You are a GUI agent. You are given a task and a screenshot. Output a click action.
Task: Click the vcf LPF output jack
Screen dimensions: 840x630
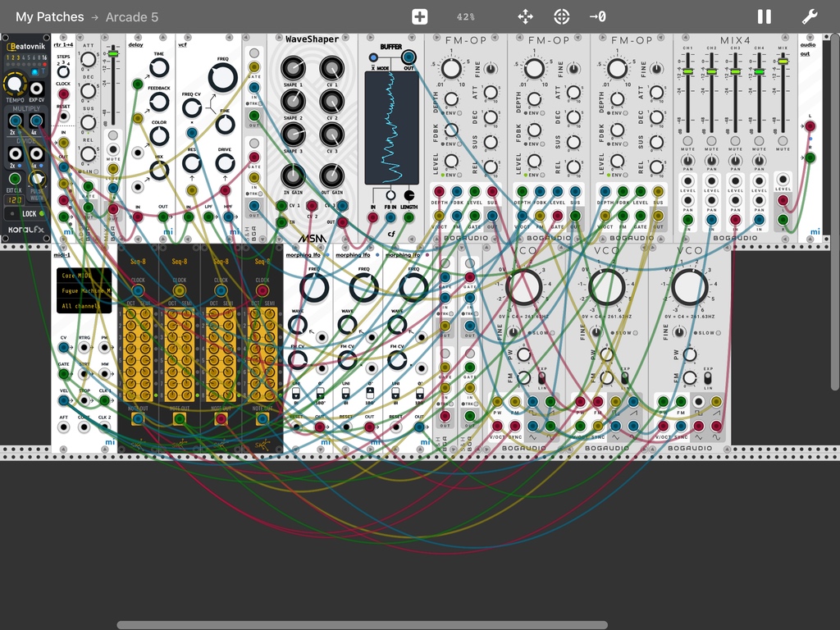(208, 217)
